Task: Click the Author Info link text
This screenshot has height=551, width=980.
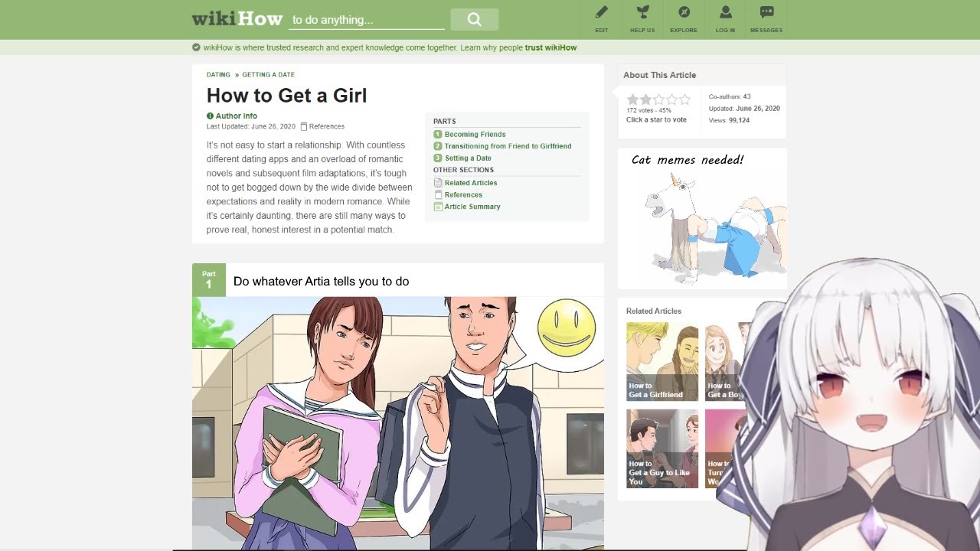Action: (x=236, y=116)
